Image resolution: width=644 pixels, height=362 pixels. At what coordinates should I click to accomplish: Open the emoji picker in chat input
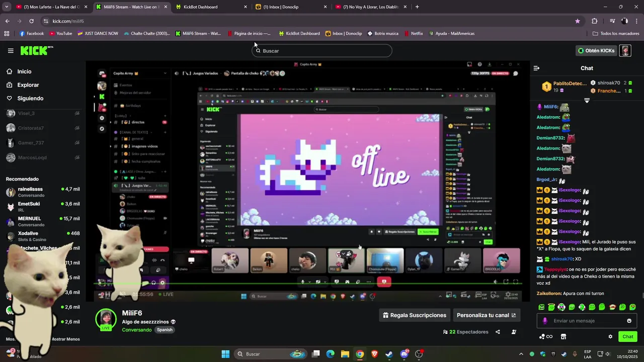629,321
